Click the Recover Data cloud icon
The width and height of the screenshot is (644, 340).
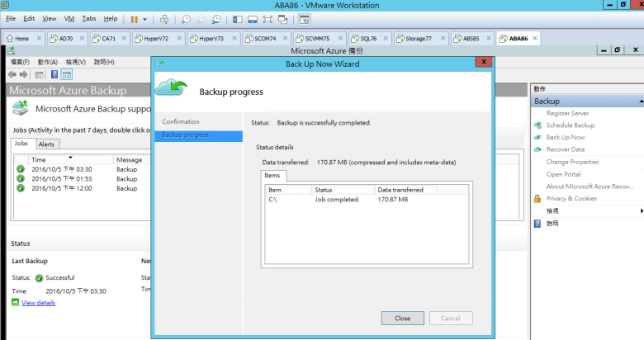click(x=537, y=149)
